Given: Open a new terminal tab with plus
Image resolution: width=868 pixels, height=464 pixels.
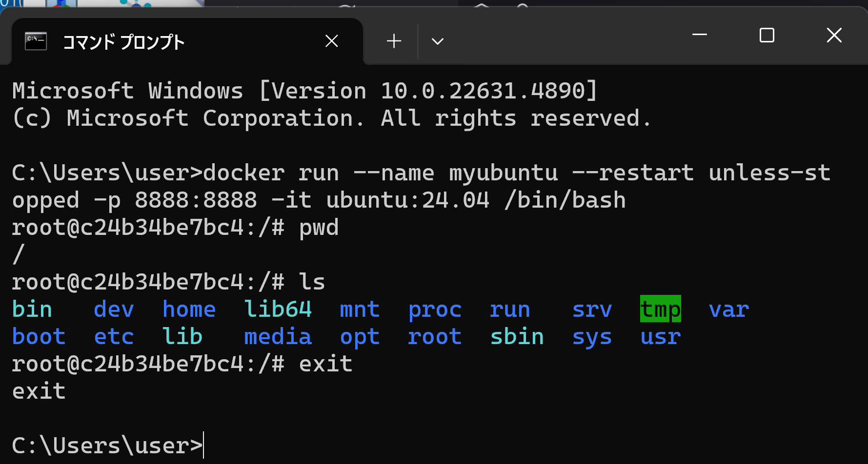Looking at the screenshot, I should pyautogui.click(x=394, y=41).
